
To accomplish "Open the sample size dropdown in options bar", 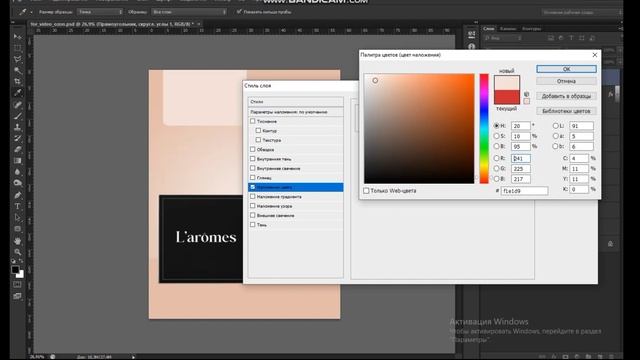I will point(100,12).
